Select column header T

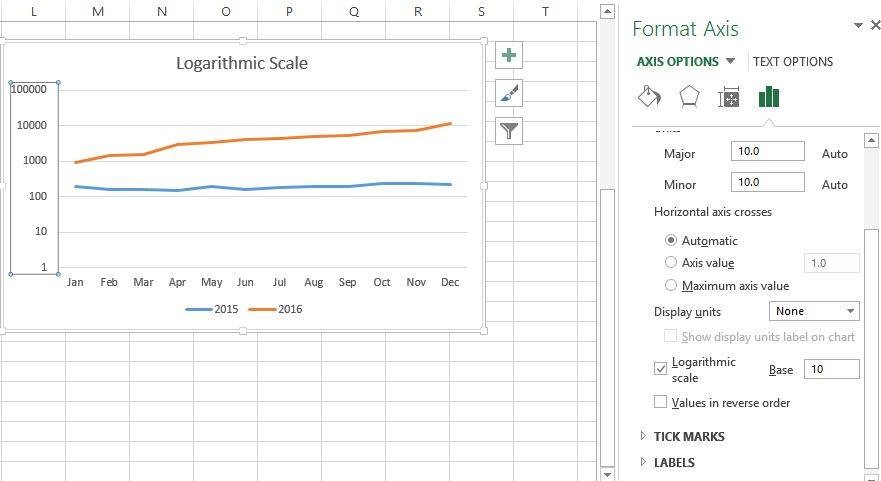[x=546, y=11]
